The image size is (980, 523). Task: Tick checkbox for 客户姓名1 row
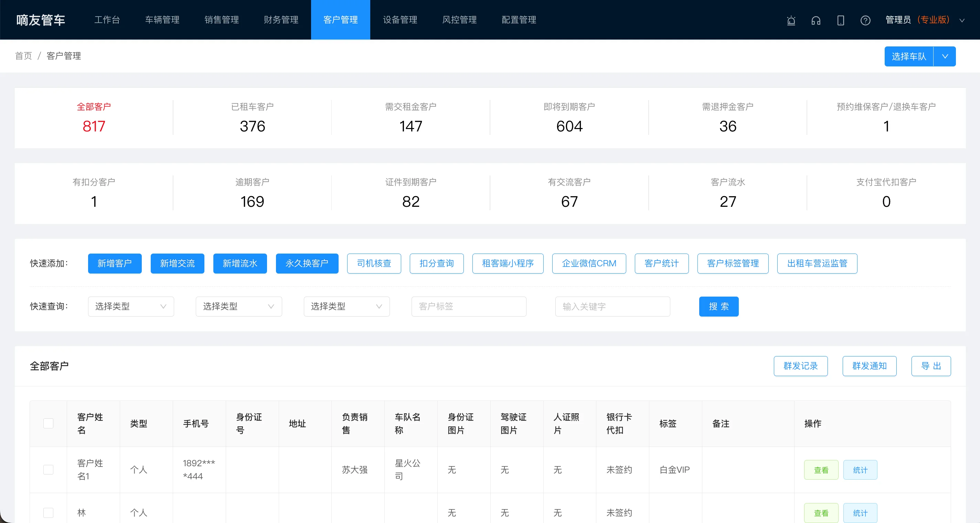click(x=48, y=469)
